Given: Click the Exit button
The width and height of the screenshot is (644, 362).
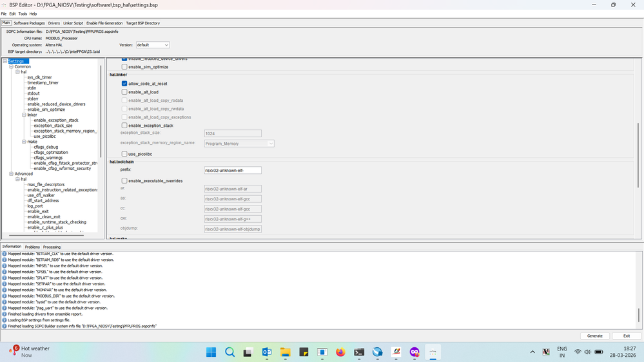Looking at the screenshot, I should pyautogui.click(x=627, y=336).
